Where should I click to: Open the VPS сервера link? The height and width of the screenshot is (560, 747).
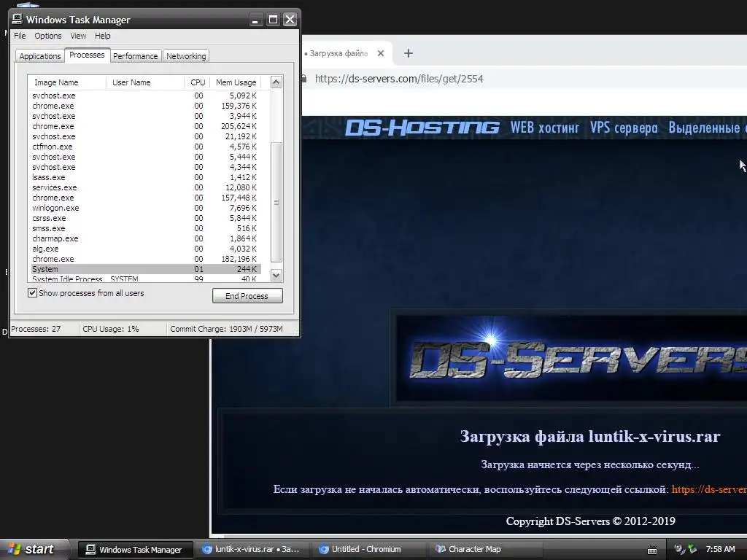tap(624, 128)
